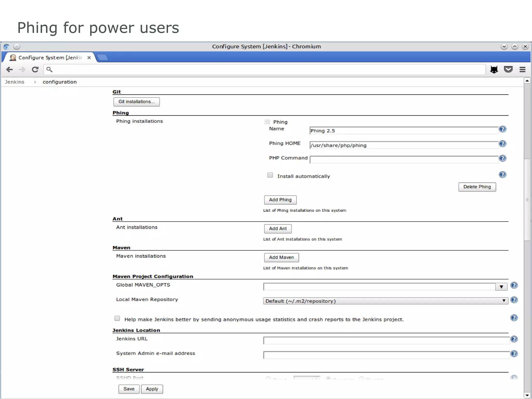The height and width of the screenshot is (399, 532).
Task: Click the Phing HOME path field
Action: [404, 145]
